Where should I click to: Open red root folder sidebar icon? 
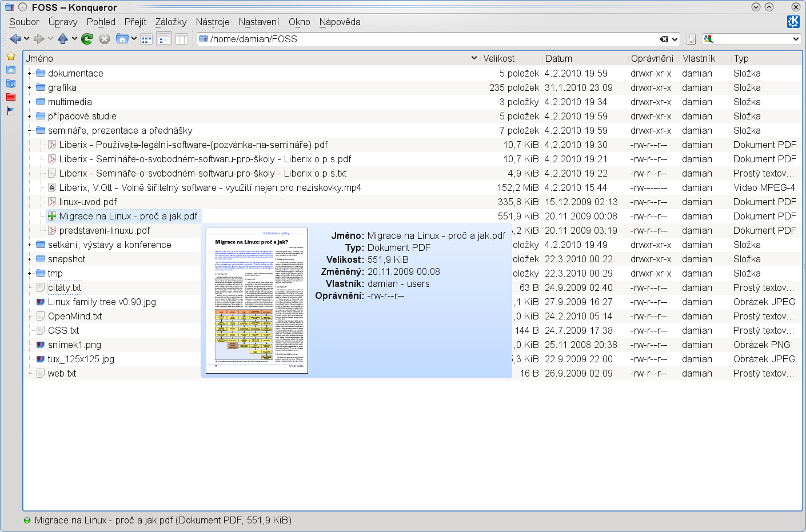coord(11,97)
